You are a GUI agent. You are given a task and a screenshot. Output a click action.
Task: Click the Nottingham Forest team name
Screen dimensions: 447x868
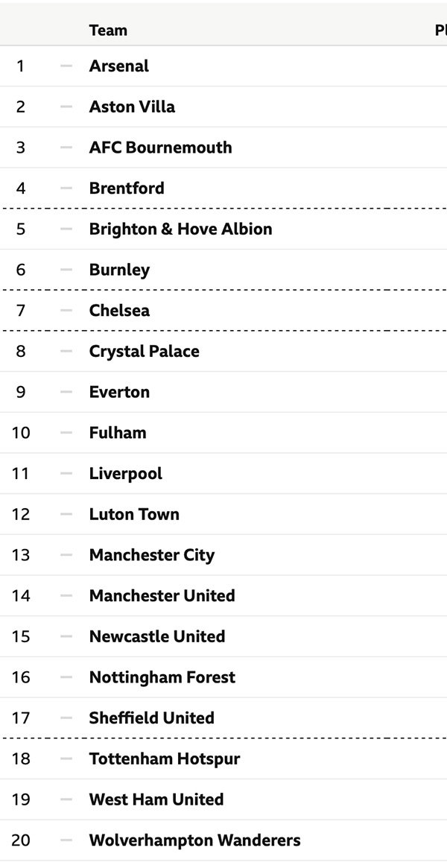(162, 677)
